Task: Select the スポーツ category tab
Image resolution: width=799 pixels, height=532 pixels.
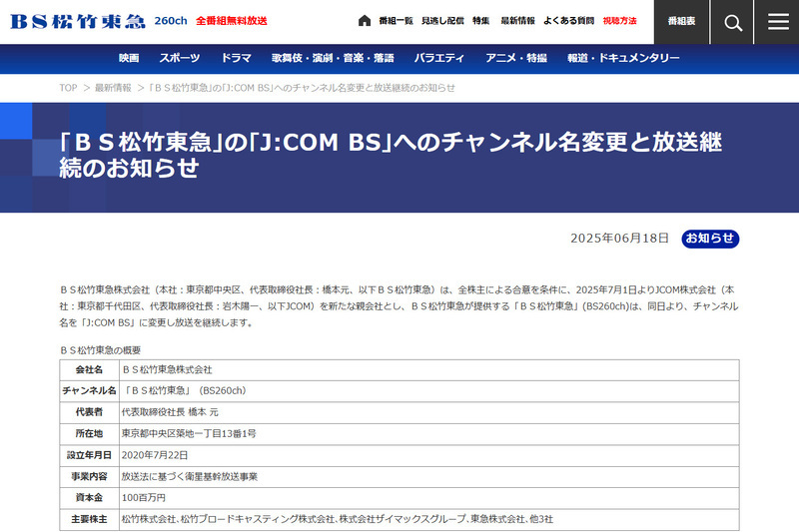Action: [x=180, y=58]
